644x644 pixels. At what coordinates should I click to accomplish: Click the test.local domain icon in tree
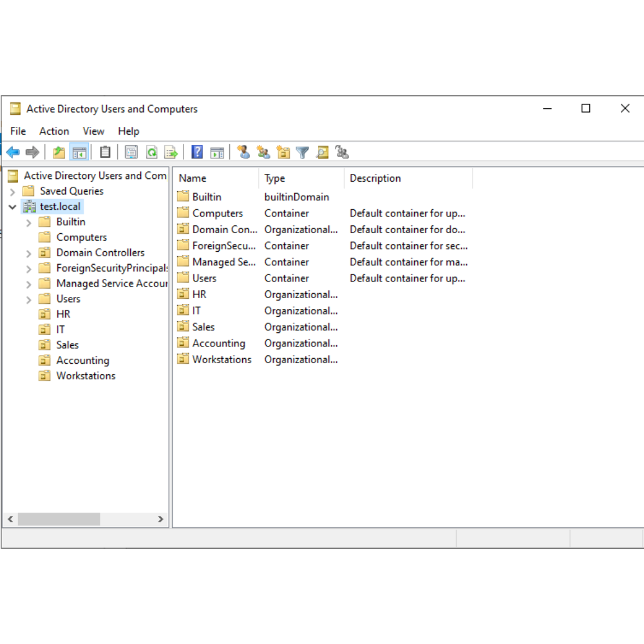point(30,206)
